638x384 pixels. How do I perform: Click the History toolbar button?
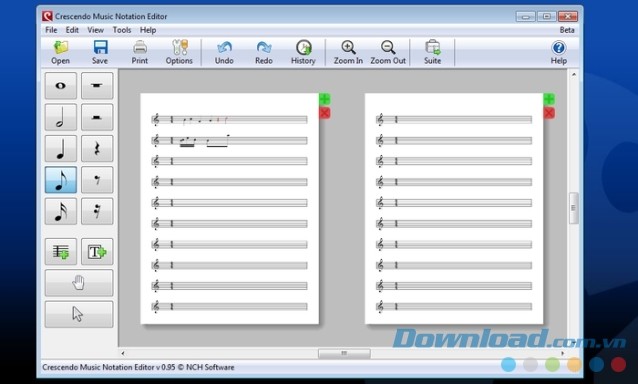(303, 52)
